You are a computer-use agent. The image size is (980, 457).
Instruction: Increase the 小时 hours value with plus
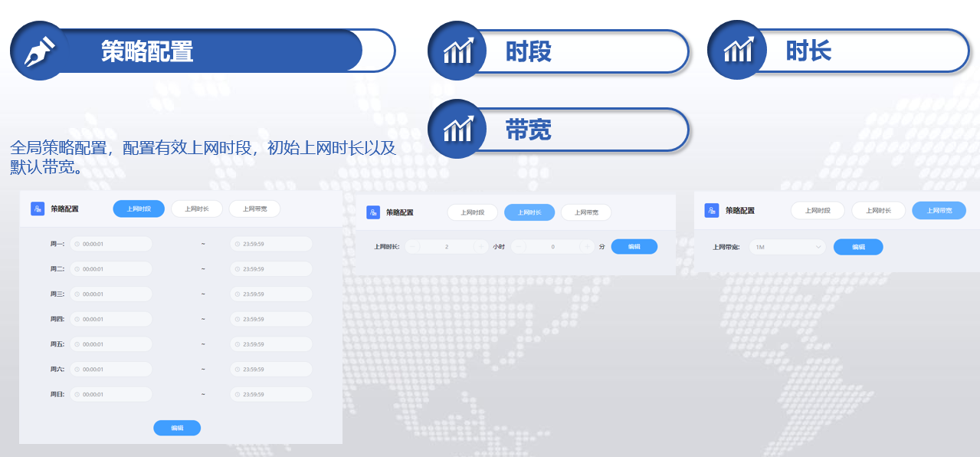[480, 247]
